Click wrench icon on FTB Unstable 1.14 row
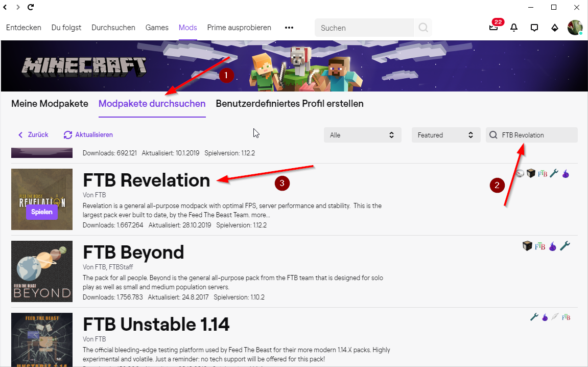The image size is (588, 367). 534,317
